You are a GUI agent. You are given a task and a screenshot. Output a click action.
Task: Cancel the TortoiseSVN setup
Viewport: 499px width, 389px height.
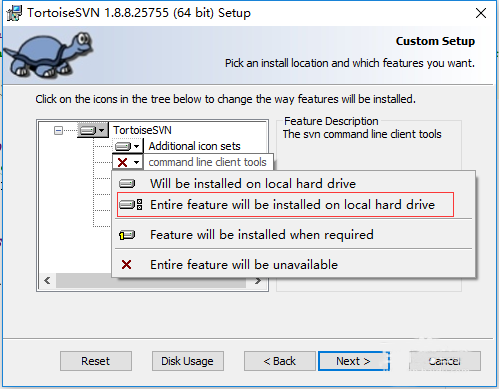445,361
